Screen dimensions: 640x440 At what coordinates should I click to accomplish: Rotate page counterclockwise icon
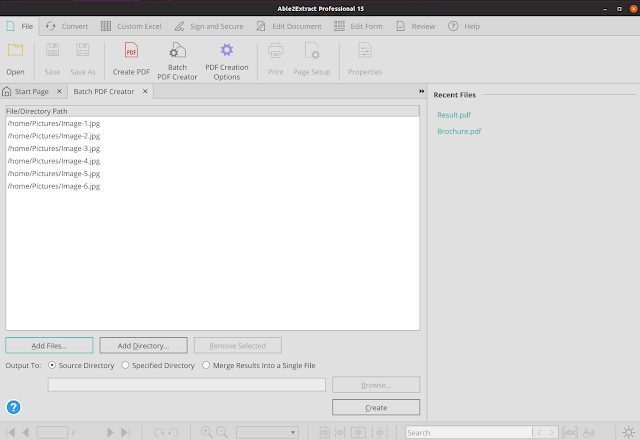(x=173, y=432)
